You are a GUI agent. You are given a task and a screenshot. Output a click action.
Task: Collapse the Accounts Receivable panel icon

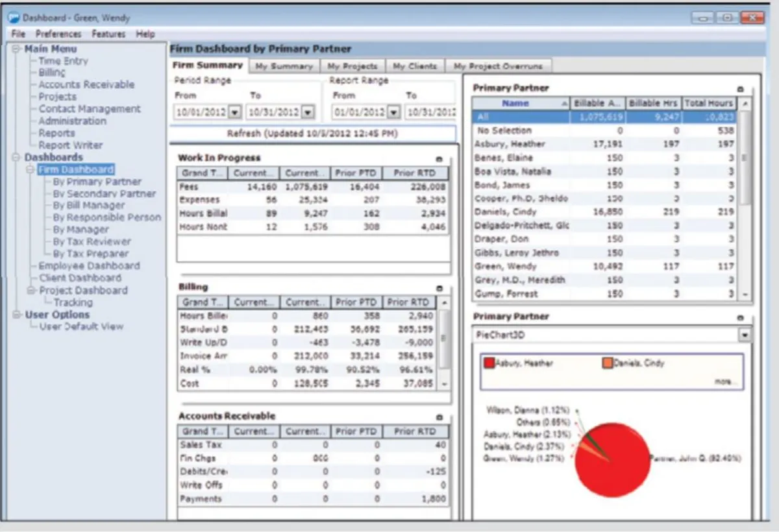(439, 416)
